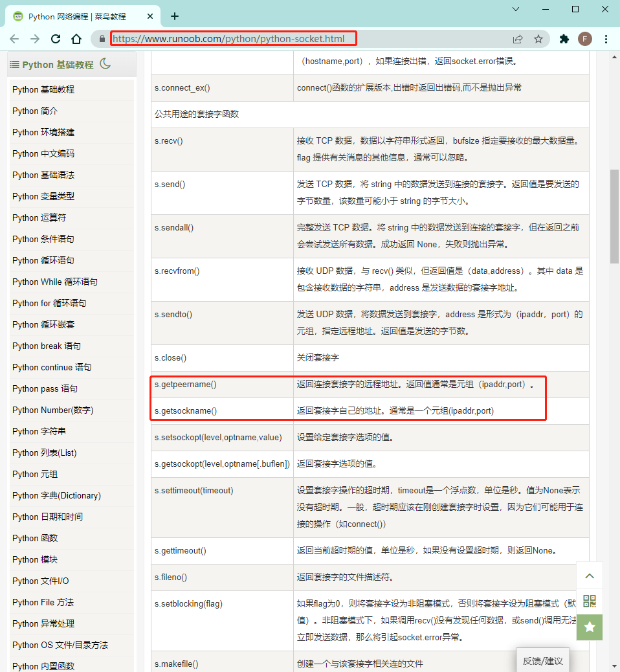Click the list icon beside Python 基础教程 header
This screenshot has width=620, height=672.
pyautogui.click(x=15, y=65)
